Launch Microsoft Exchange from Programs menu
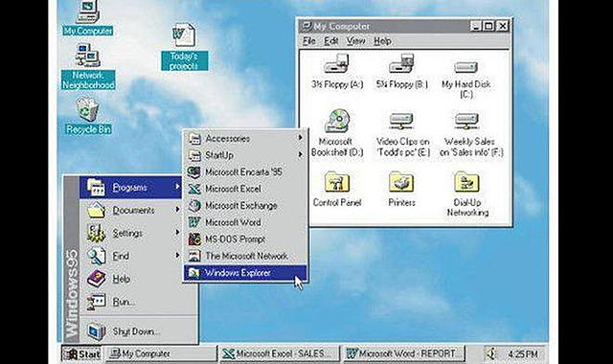 click(245, 206)
